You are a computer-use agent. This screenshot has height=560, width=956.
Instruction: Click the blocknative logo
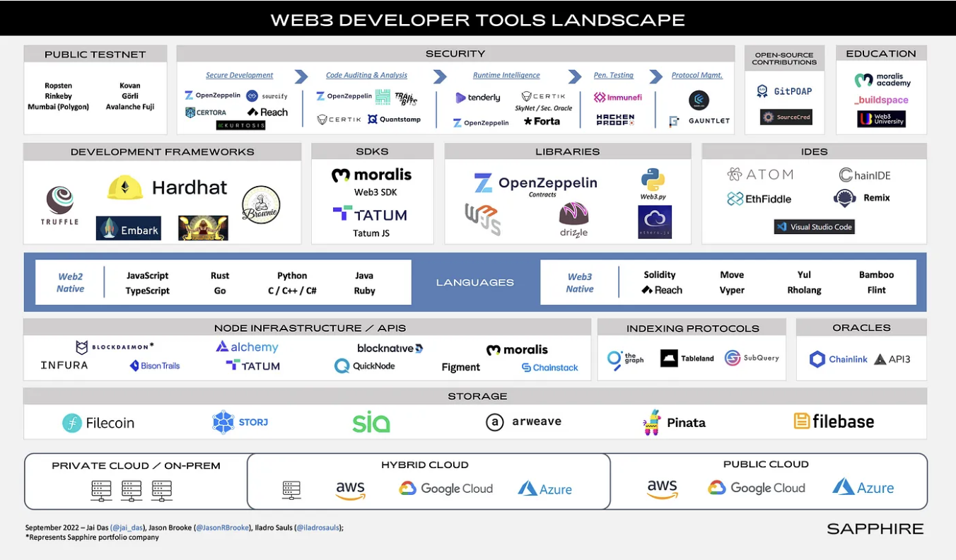click(x=390, y=348)
